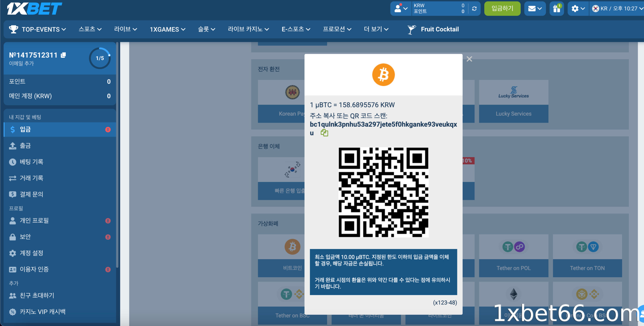Image resolution: width=644 pixels, height=326 pixels.
Task: Copy the Bitcoin deposit address
Action: point(324,133)
